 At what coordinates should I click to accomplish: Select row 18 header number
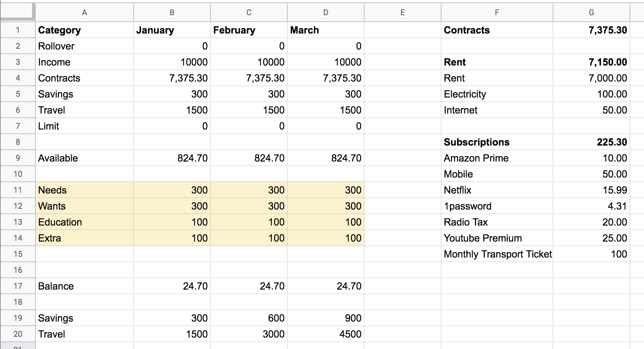pyautogui.click(x=18, y=302)
